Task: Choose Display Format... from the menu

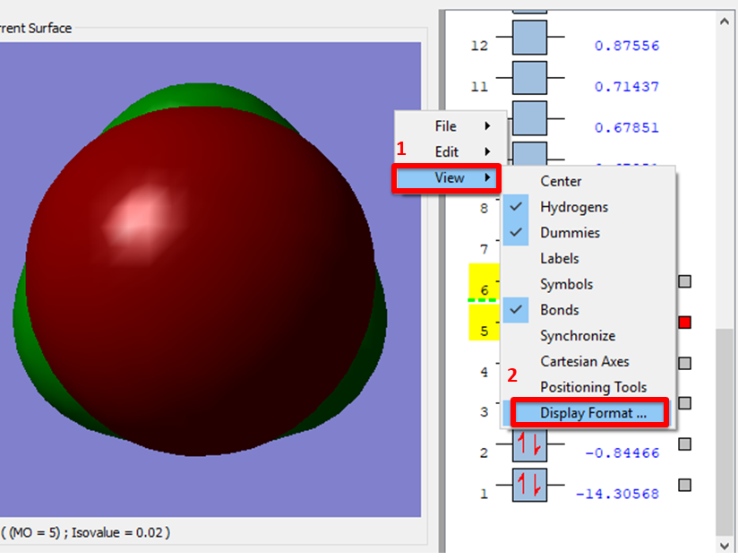Action: (x=592, y=413)
